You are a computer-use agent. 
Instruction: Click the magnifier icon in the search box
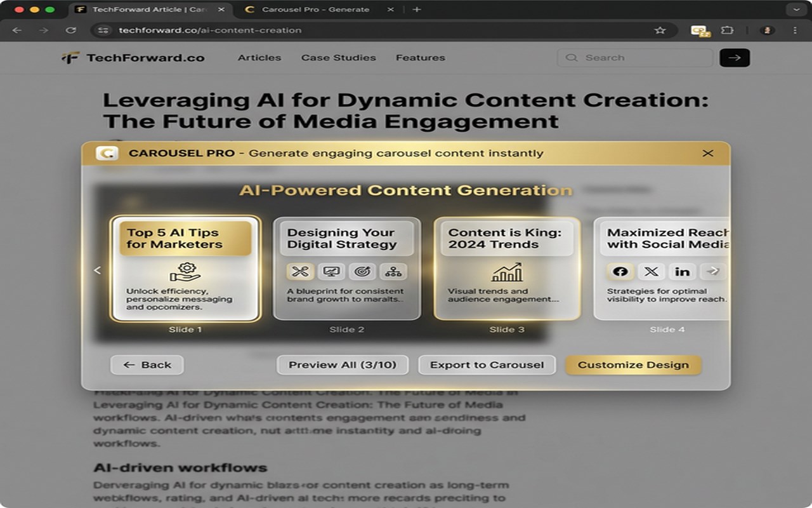pos(572,58)
